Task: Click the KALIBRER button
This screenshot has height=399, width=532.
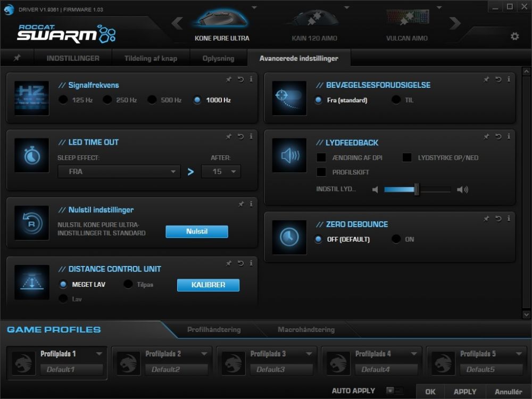Action: [208, 285]
